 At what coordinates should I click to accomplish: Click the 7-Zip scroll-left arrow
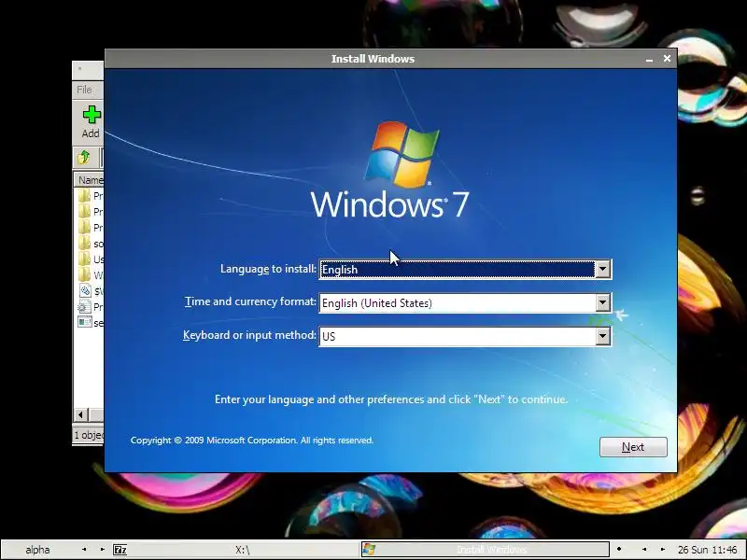(x=80, y=414)
